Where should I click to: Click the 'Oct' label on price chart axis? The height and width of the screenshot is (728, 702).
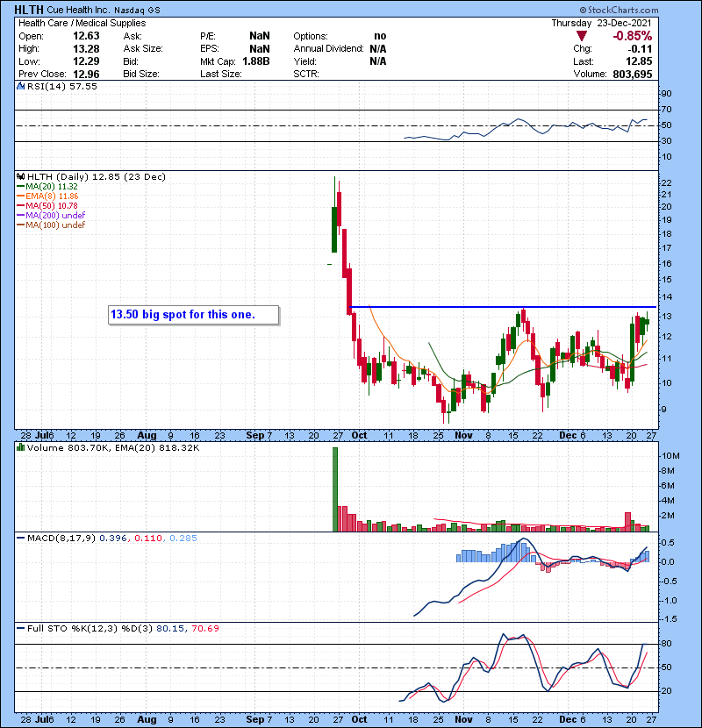pyautogui.click(x=359, y=436)
